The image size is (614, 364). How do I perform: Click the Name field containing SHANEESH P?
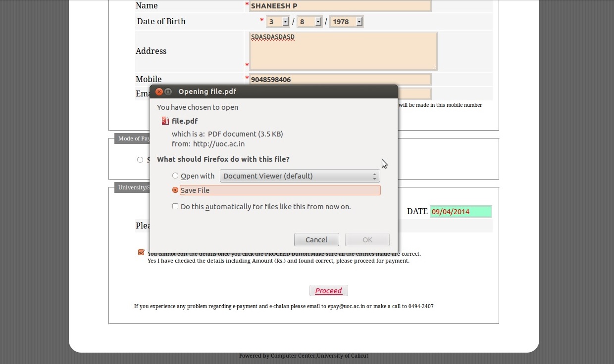[340, 6]
